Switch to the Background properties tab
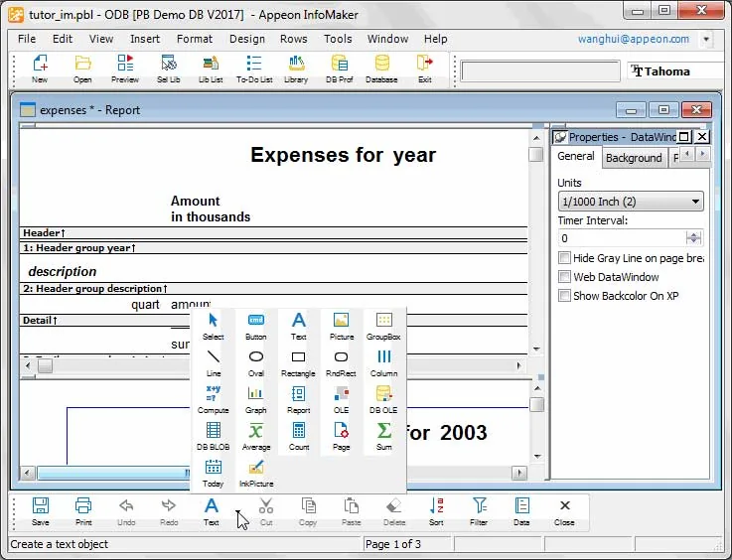The width and height of the screenshot is (732, 560). coord(634,158)
